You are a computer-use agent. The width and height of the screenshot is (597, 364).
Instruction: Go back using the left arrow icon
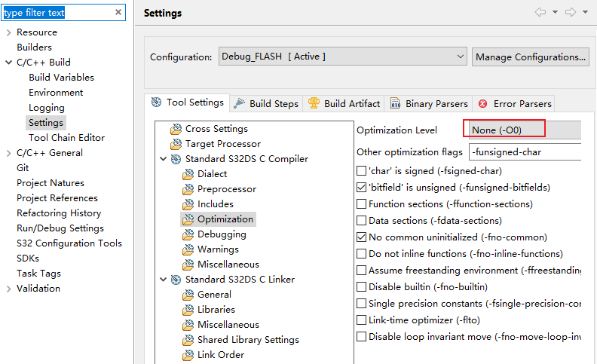click(x=540, y=12)
